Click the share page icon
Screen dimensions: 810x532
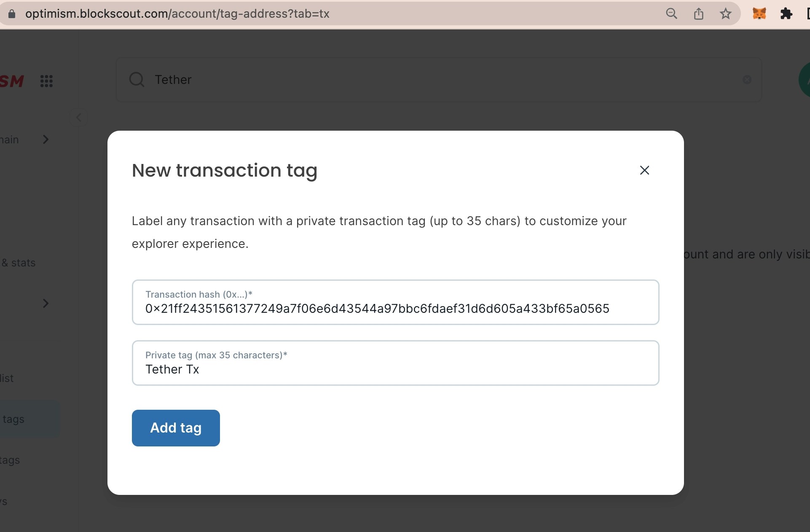(698, 14)
